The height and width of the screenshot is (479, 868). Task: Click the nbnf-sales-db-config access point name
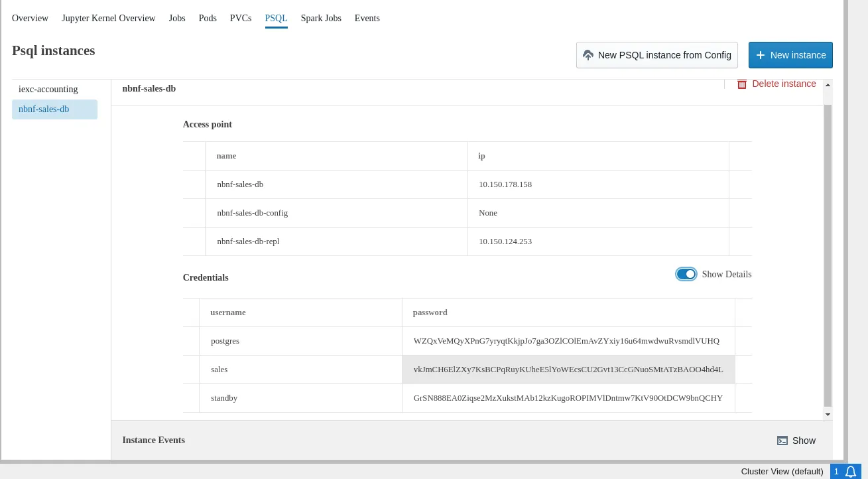coord(253,213)
